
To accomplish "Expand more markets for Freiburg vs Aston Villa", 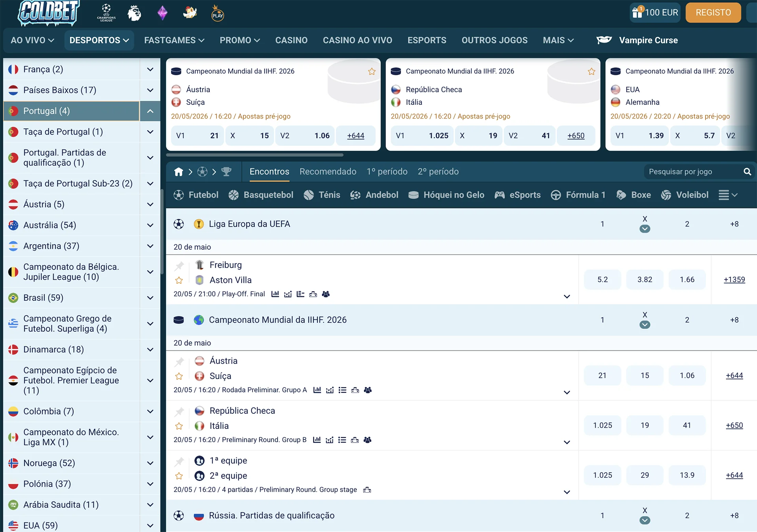I will pos(567,296).
